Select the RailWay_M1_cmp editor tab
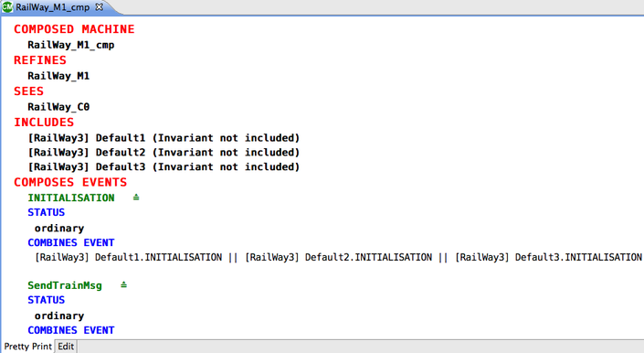The width and height of the screenshot is (644, 353). pos(53,7)
